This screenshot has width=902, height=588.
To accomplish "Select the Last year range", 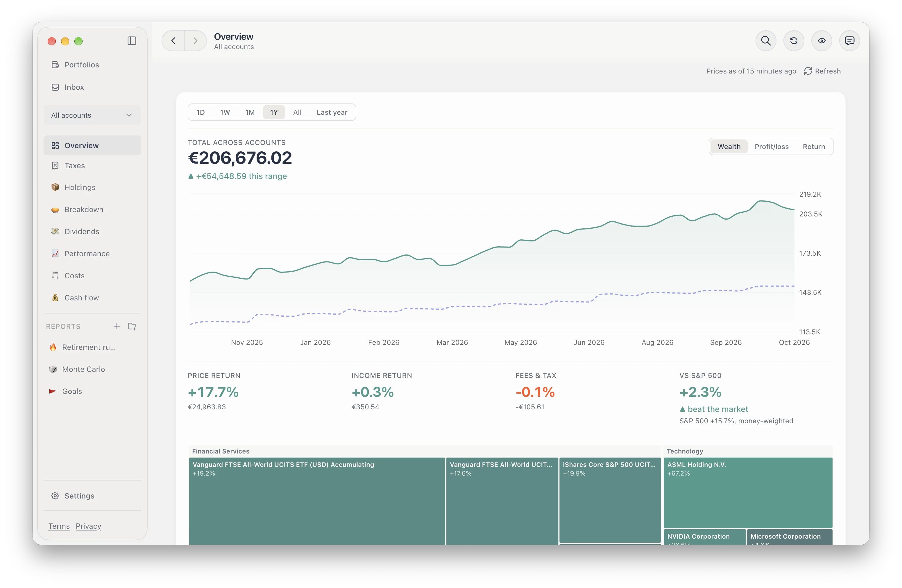I will (x=332, y=112).
